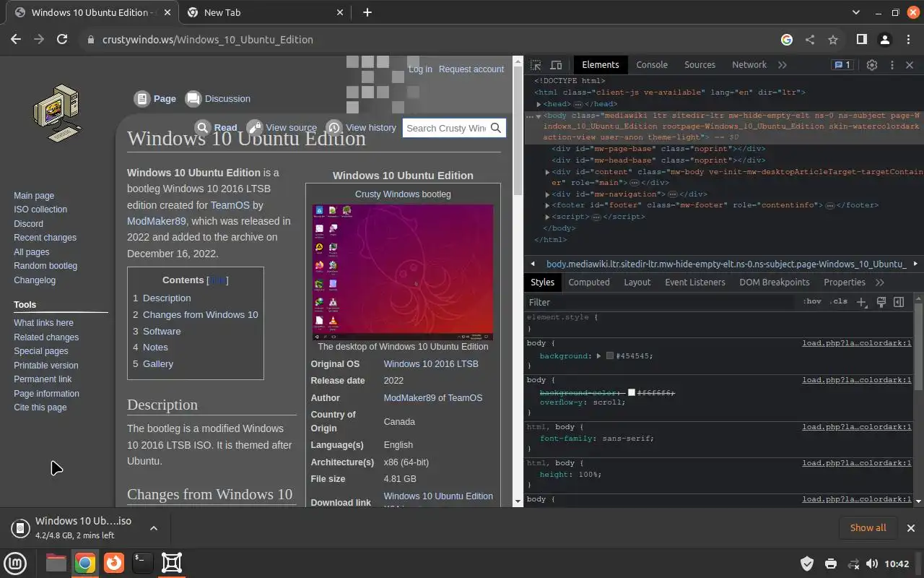This screenshot has width=924, height=578.
Task: Toggle the device toolbar in DevTools
Action: [x=556, y=65]
